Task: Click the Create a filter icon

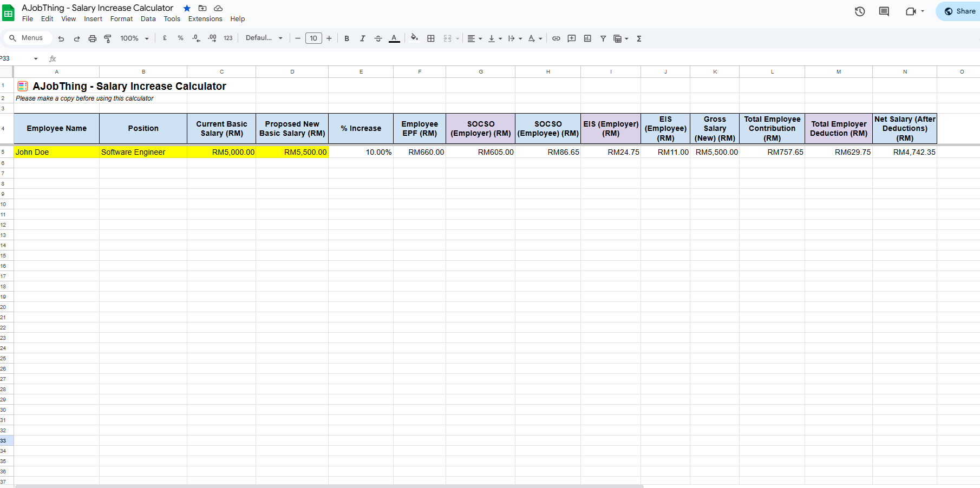Action: pos(603,38)
